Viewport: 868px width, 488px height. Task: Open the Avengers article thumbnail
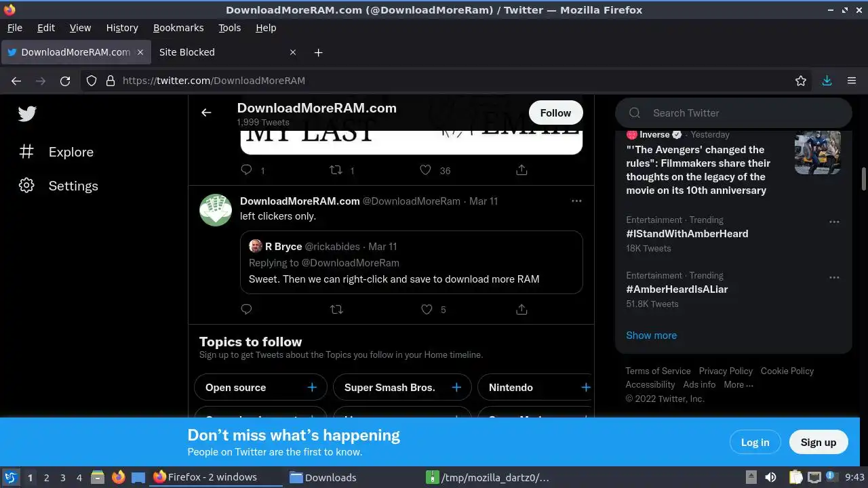pos(818,152)
